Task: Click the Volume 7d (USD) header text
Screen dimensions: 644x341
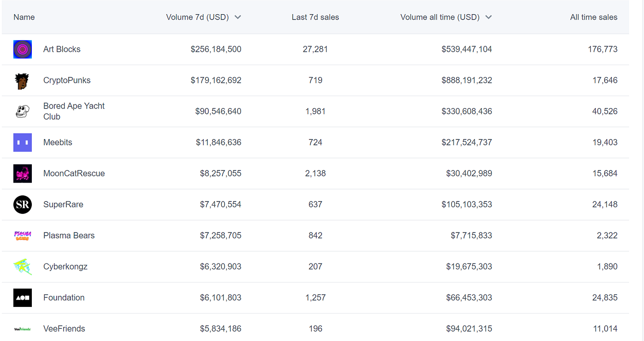Action: pyautogui.click(x=197, y=17)
